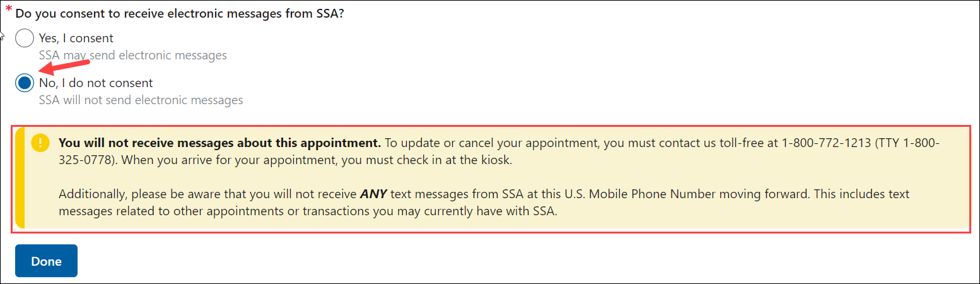Viewport: 980px width, 284px height.
Task: Click "SSA will not send electronic messages" hint
Action: coord(141,100)
